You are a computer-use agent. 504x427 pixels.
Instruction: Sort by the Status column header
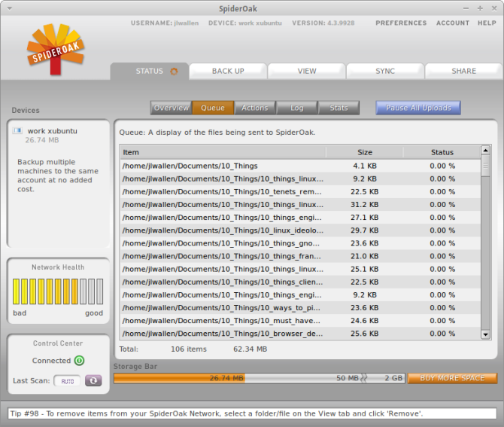(442, 152)
